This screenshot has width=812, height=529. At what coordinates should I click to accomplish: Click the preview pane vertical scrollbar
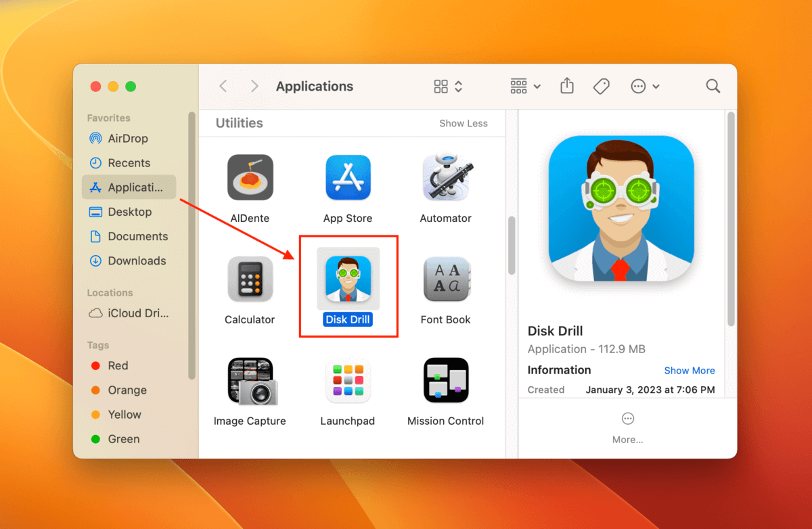pos(731,218)
